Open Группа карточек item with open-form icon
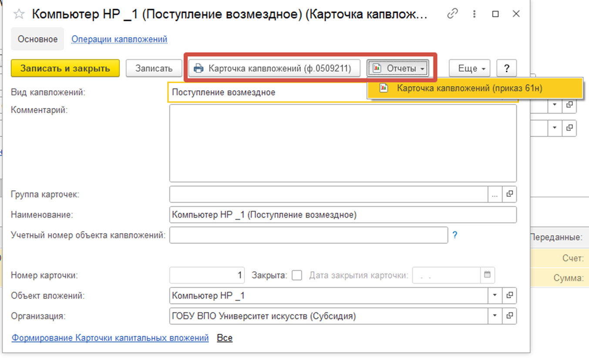 (509, 195)
